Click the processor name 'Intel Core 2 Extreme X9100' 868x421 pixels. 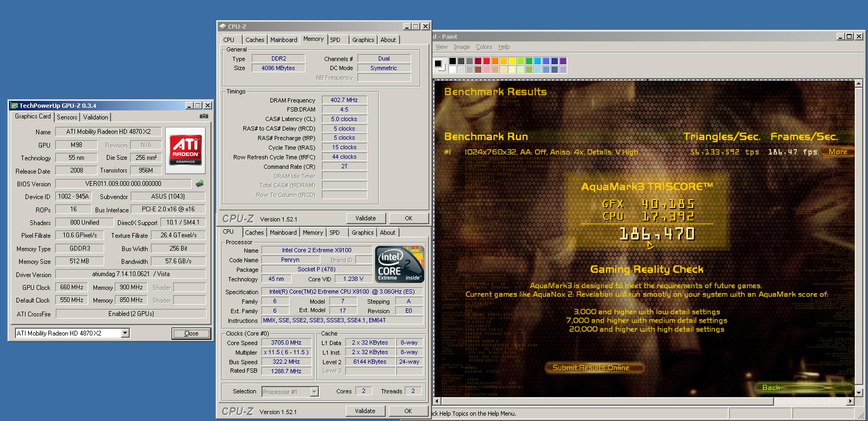pyautogui.click(x=317, y=250)
